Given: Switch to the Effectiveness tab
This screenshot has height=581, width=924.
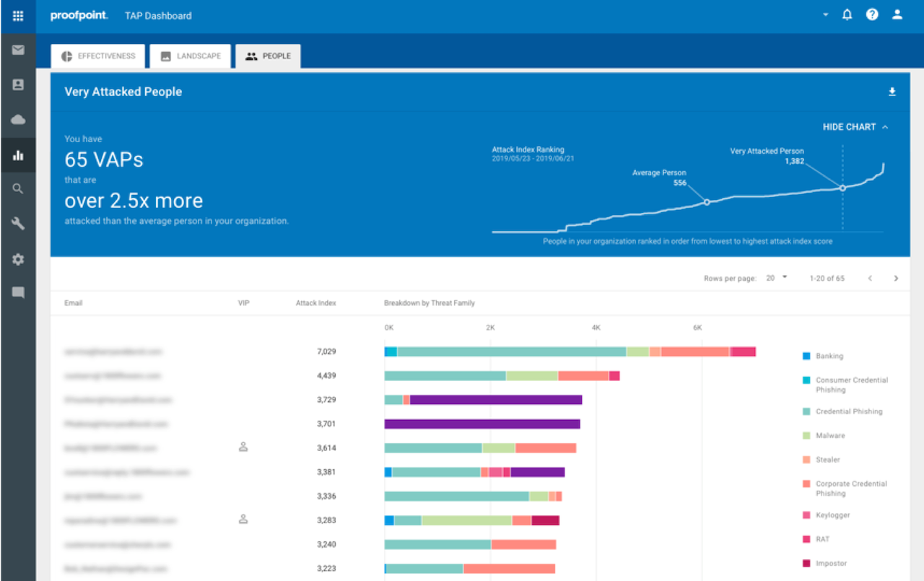Looking at the screenshot, I should 98,56.
